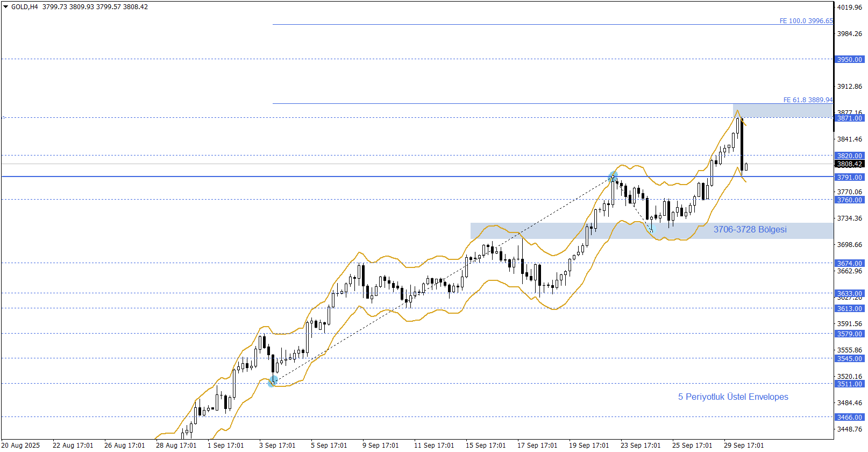
Task: Click the 3791.00 price level tag
Action: (x=849, y=178)
